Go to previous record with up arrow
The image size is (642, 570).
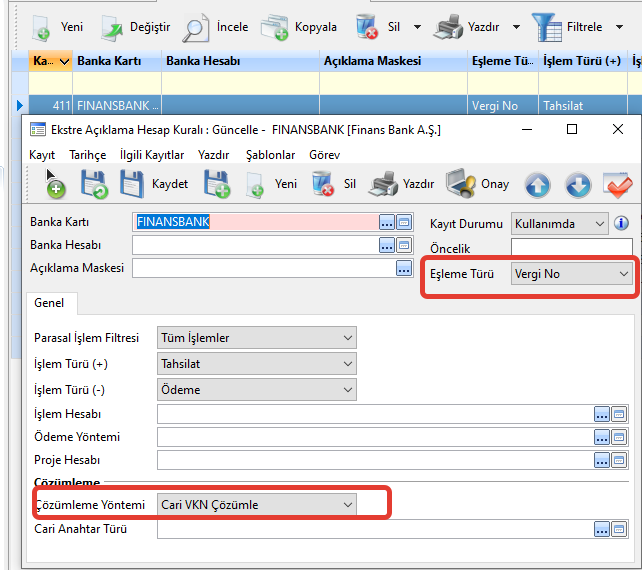pos(538,185)
